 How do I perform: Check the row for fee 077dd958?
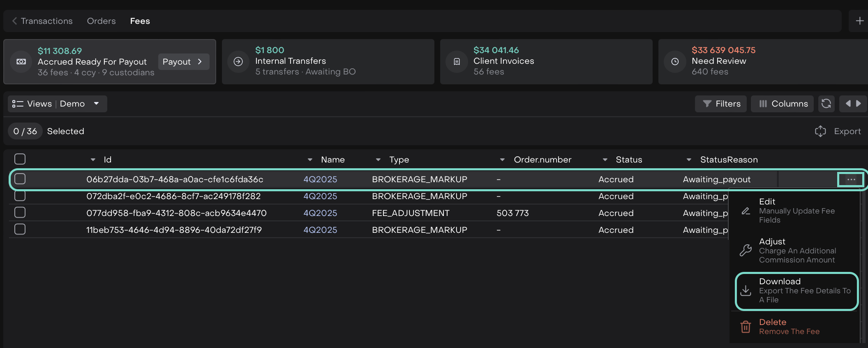pos(20,213)
